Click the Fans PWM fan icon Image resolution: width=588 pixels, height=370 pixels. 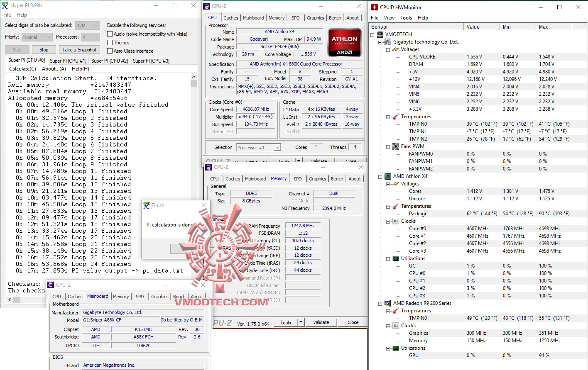click(396, 146)
